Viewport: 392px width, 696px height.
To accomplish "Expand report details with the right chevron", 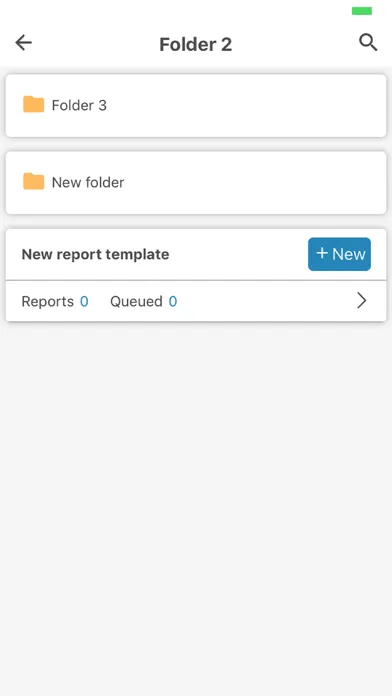I will (362, 301).
